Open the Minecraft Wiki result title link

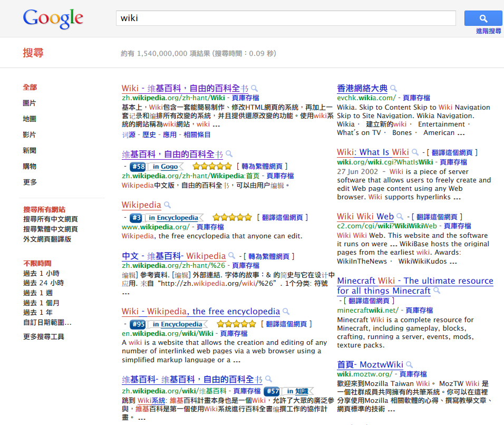pyautogui.click(x=415, y=286)
